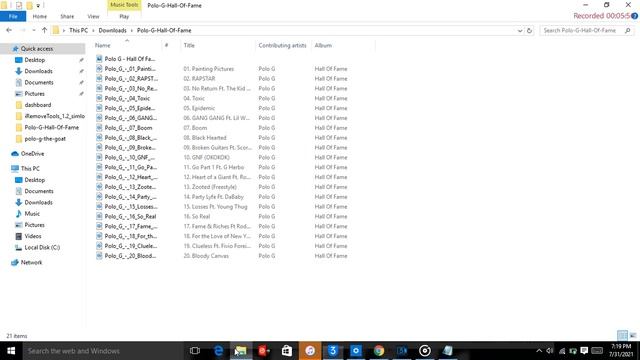Open iTunes from the taskbar
640x360 pixels.
[310, 351]
